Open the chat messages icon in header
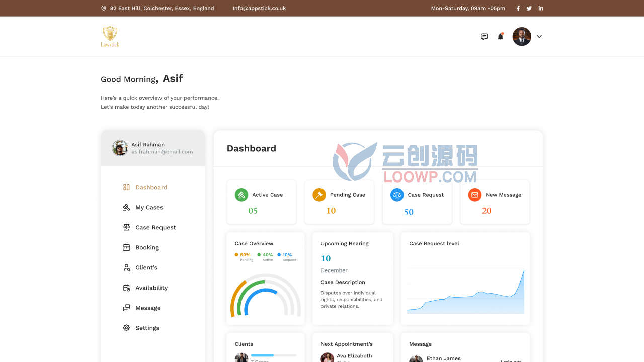Viewport: 644px width, 362px height. point(485,36)
